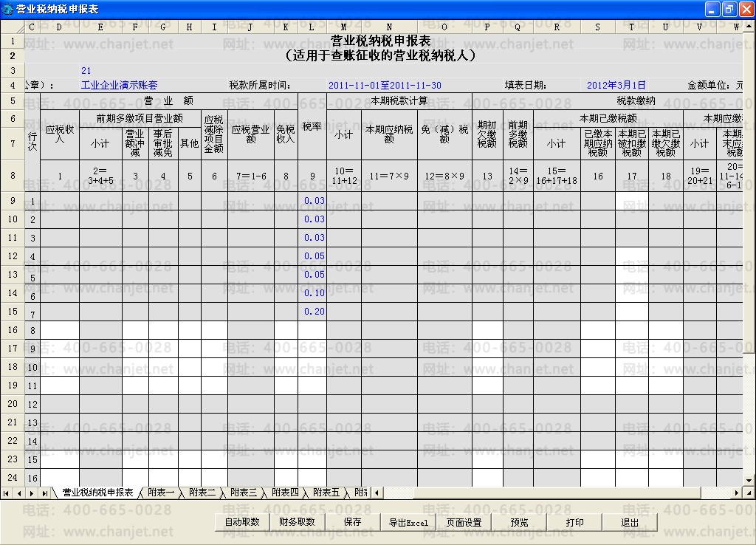The image size is (756, 545).
Task: Select column header L
Action: point(312,27)
